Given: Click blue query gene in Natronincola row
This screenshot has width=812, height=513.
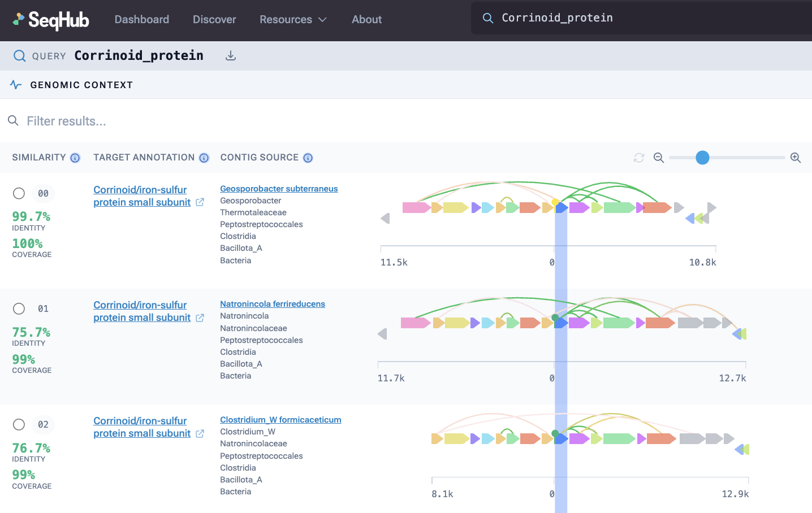Looking at the screenshot, I should (562, 323).
